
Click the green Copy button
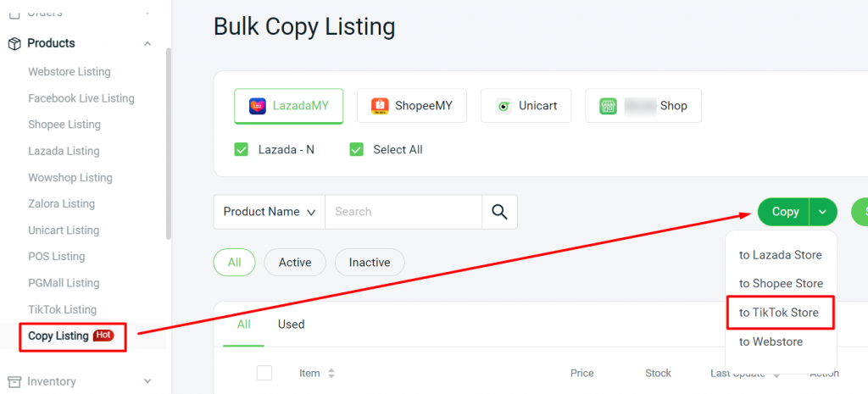tap(784, 211)
